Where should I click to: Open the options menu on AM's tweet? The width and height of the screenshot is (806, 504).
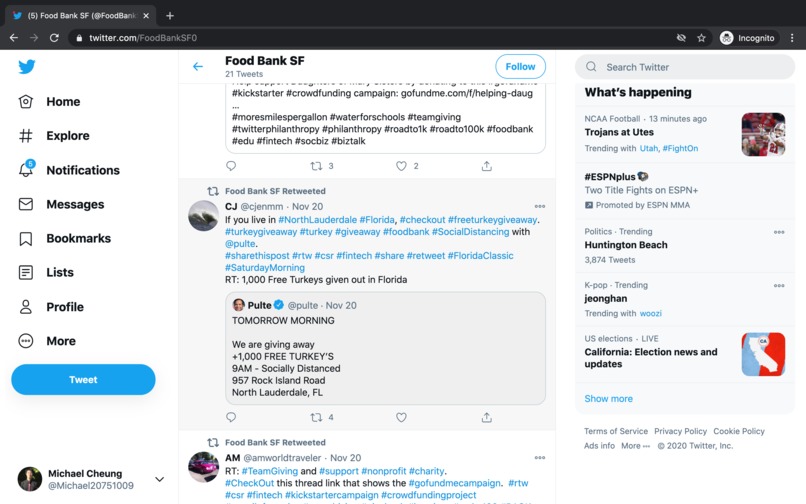tap(540, 458)
